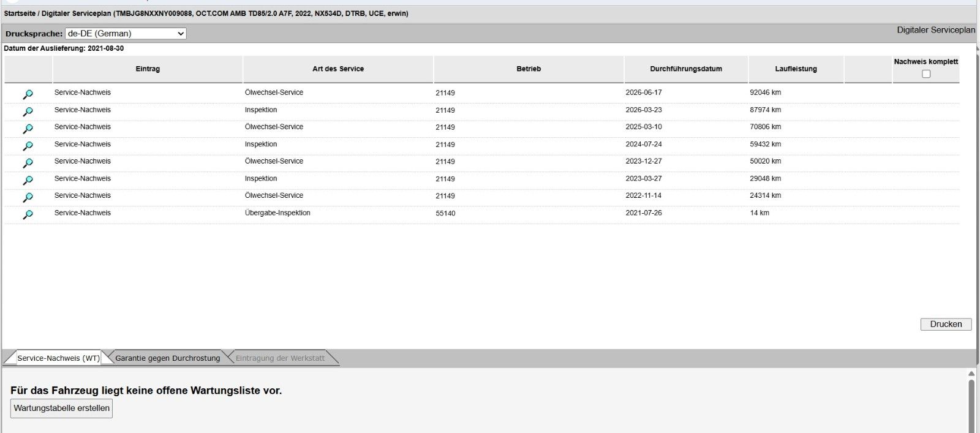Click the 50020 km mileage cell

coord(765,161)
